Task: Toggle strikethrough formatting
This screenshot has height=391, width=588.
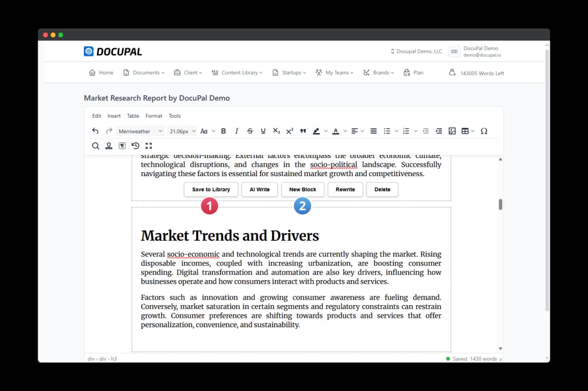Action: (x=250, y=131)
